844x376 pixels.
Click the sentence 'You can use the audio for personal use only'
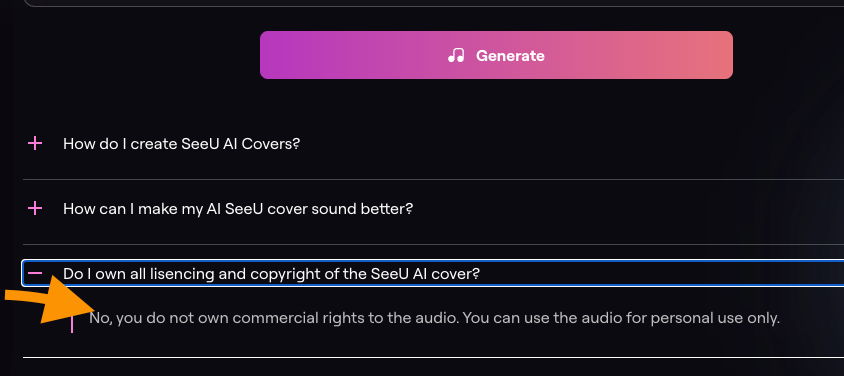click(x=621, y=318)
